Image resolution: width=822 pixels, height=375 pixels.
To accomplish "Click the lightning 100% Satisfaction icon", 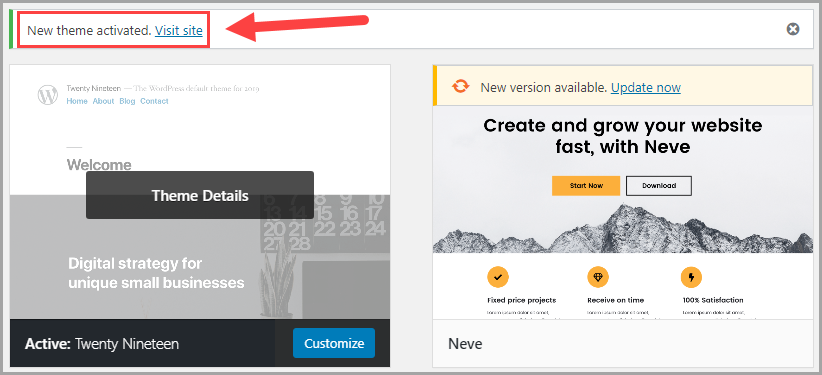I will point(691,276).
